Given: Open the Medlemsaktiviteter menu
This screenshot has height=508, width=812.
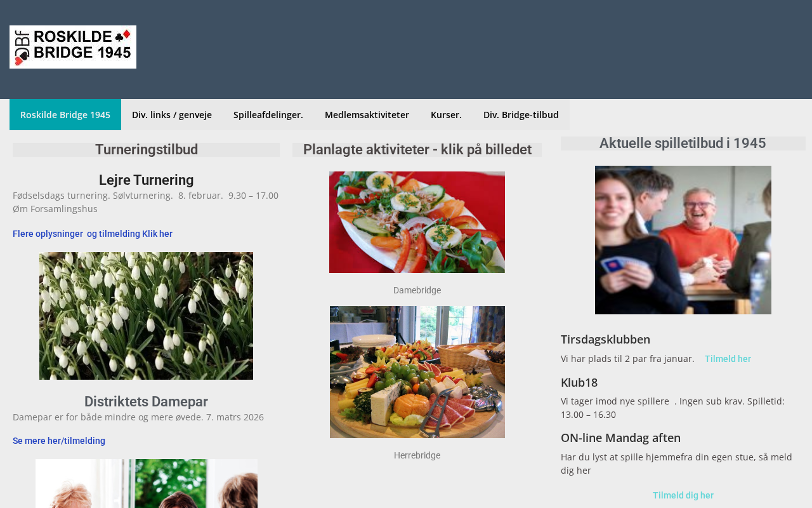Looking at the screenshot, I should 367,115.
